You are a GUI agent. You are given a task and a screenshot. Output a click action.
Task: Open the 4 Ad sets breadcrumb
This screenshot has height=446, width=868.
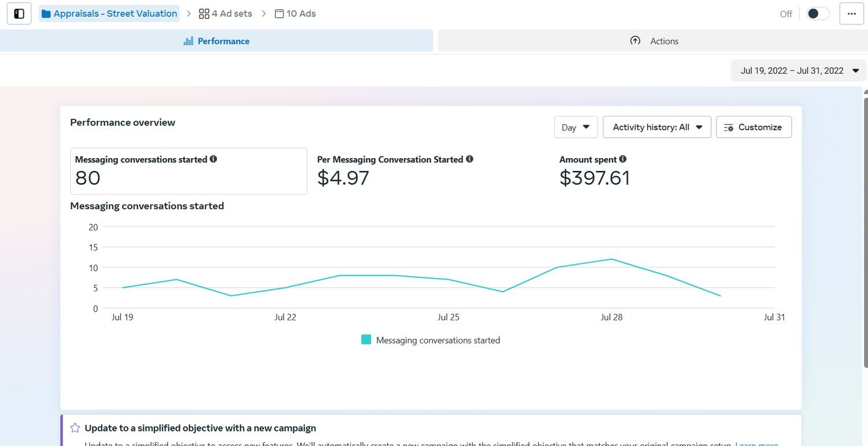tap(226, 14)
